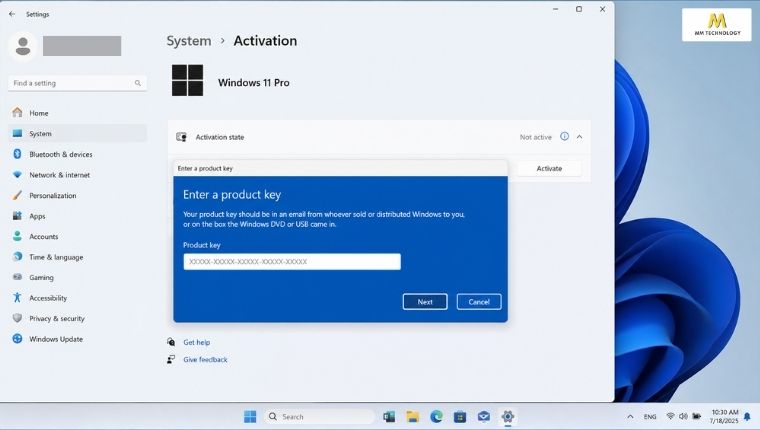The width and height of the screenshot is (760, 430).
Task: Click the System breadcrumb link
Action: [189, 41]
